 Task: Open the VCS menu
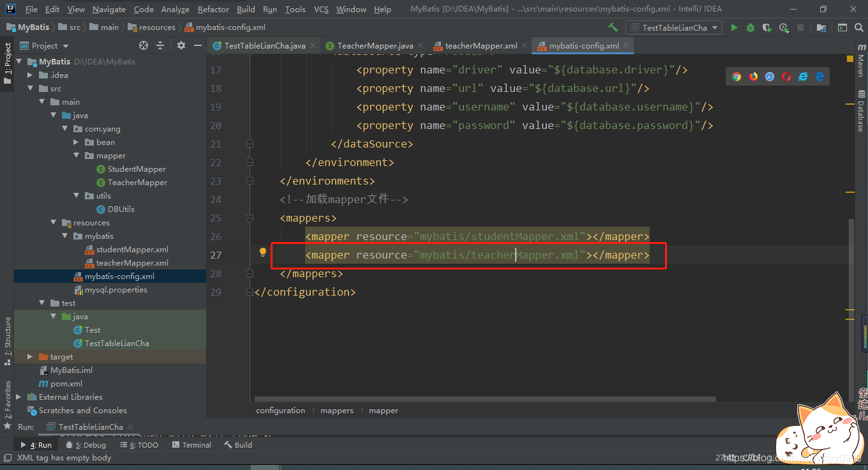[x=321, y=10]
